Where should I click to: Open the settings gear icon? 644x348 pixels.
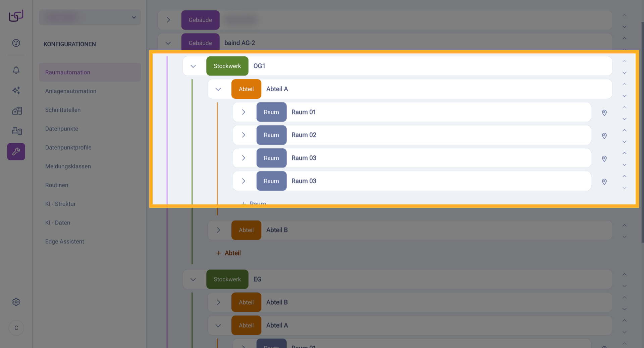pyautogui.click(x=16, y=302)
